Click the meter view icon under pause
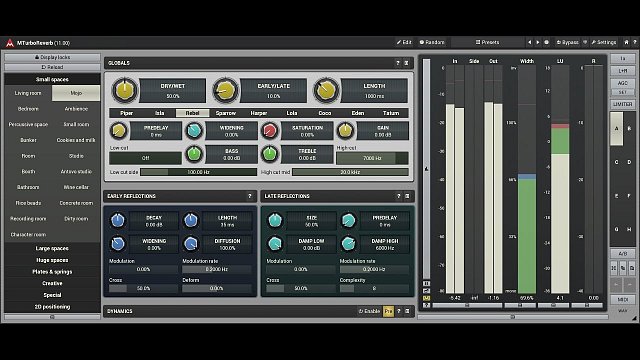640x360 pixels. coord(426,291)
